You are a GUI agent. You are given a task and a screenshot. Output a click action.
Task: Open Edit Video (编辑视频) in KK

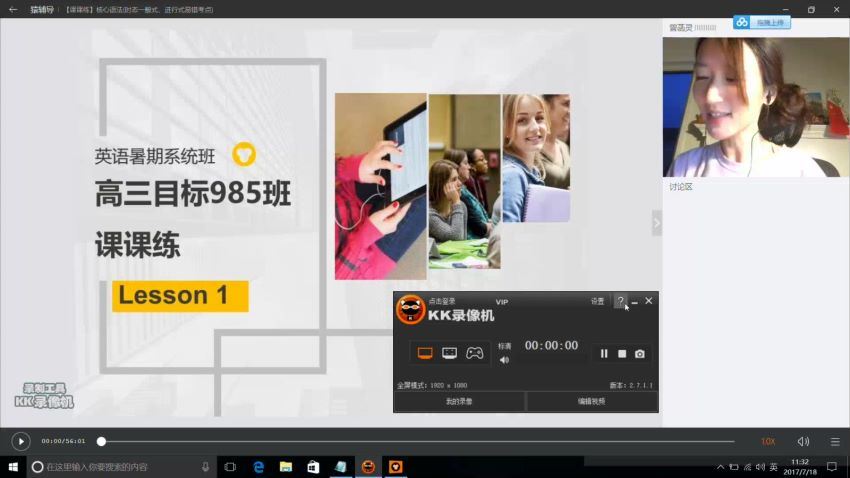pyautogui.click(x=591, y=402)
